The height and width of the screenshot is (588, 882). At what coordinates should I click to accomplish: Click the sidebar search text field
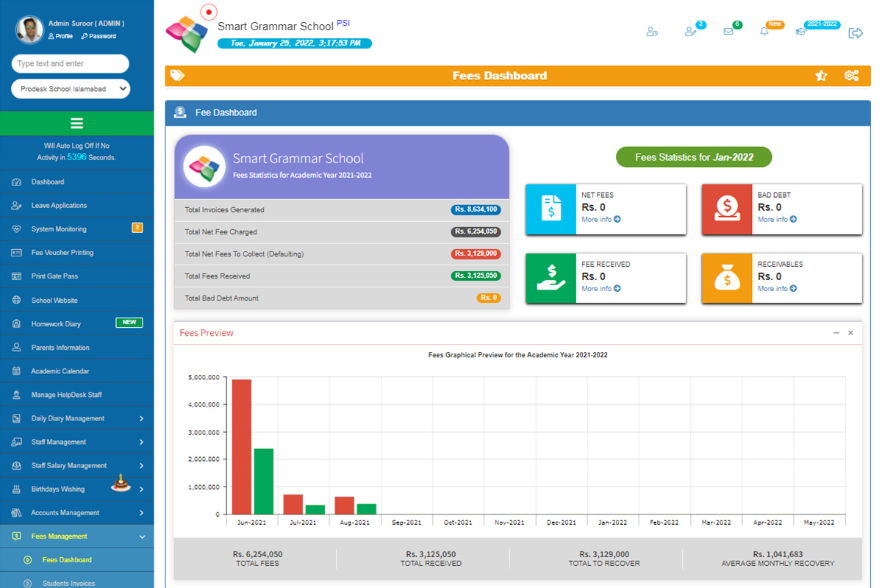pyautogui.click(x=71, y=64)
